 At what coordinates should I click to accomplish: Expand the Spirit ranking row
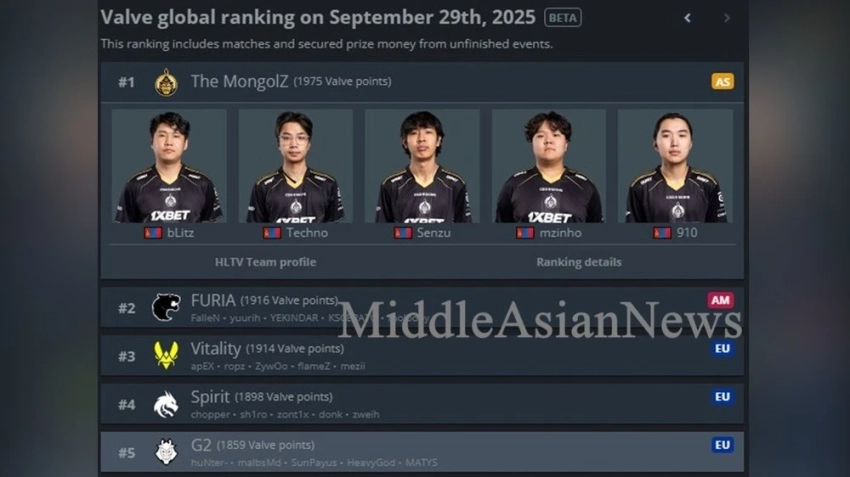(422, 404)
